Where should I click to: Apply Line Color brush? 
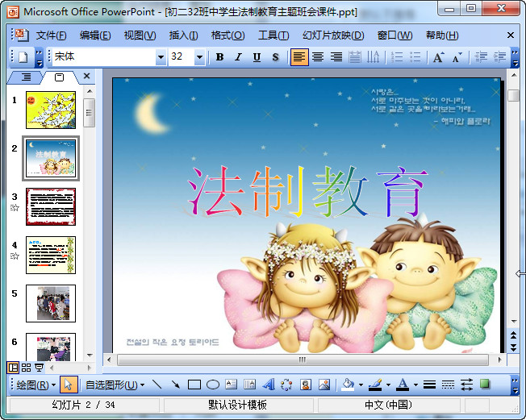click(x=375, y=385)
